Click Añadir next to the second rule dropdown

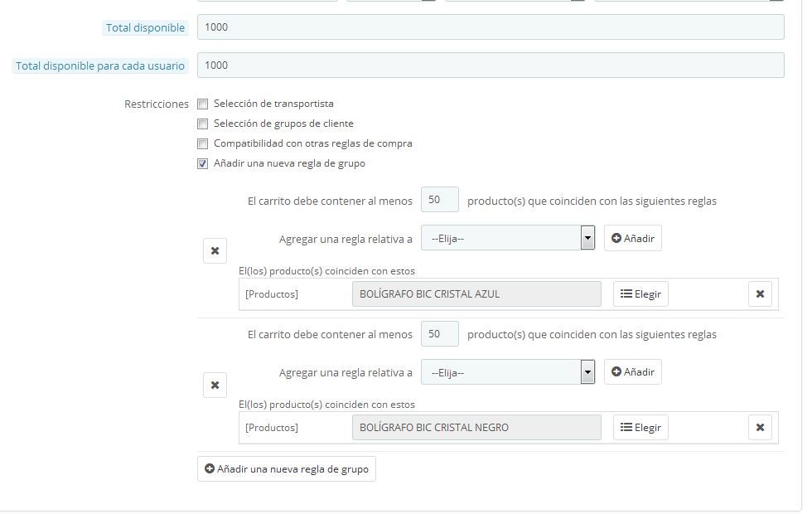coord(632,371)
